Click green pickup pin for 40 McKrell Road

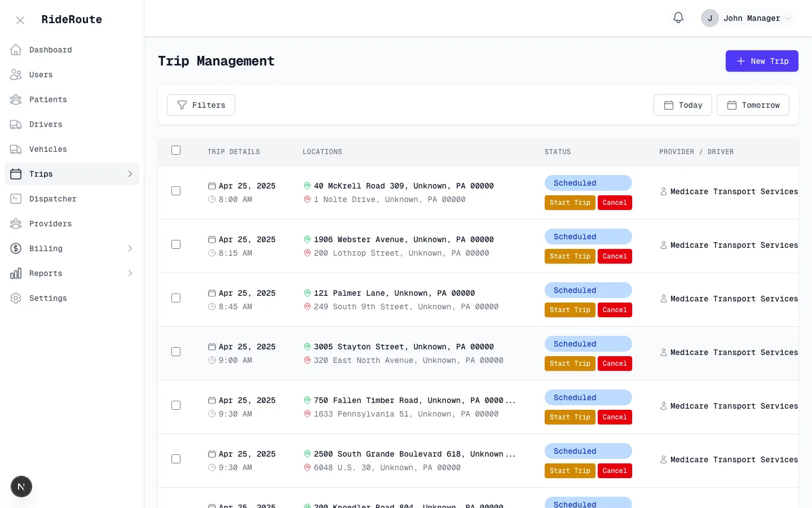(307, 186)
